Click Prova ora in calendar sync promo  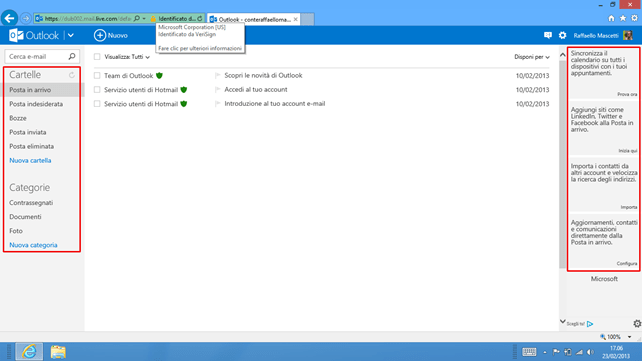click(627, 95)
